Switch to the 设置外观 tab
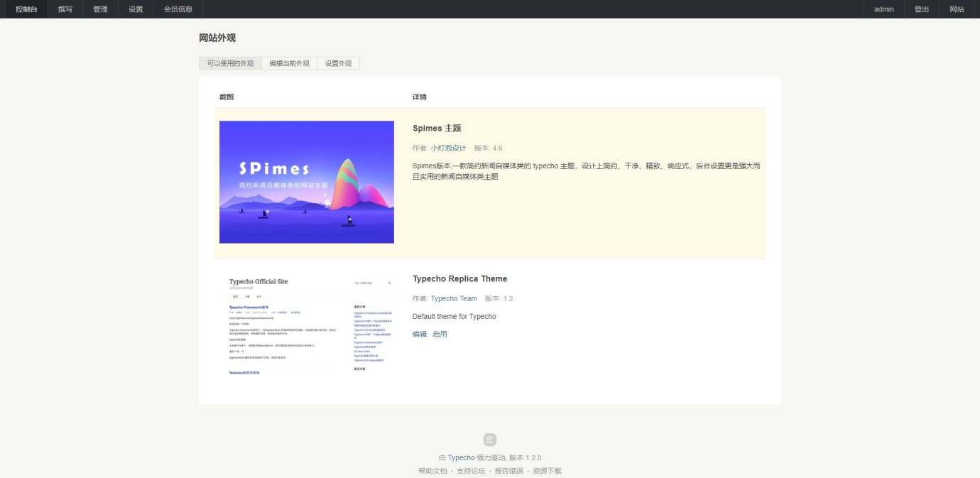The height and width of the screenshot is (478, 980). 338,63
